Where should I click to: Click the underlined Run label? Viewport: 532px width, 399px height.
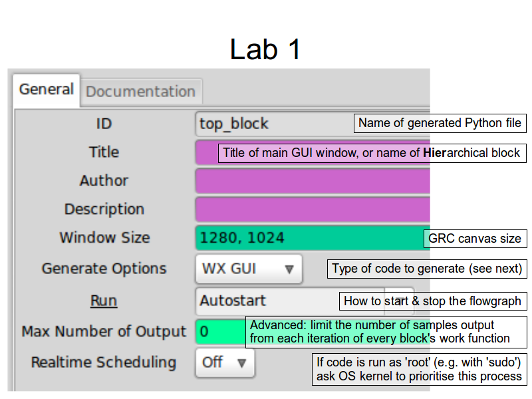pos(104,301)
